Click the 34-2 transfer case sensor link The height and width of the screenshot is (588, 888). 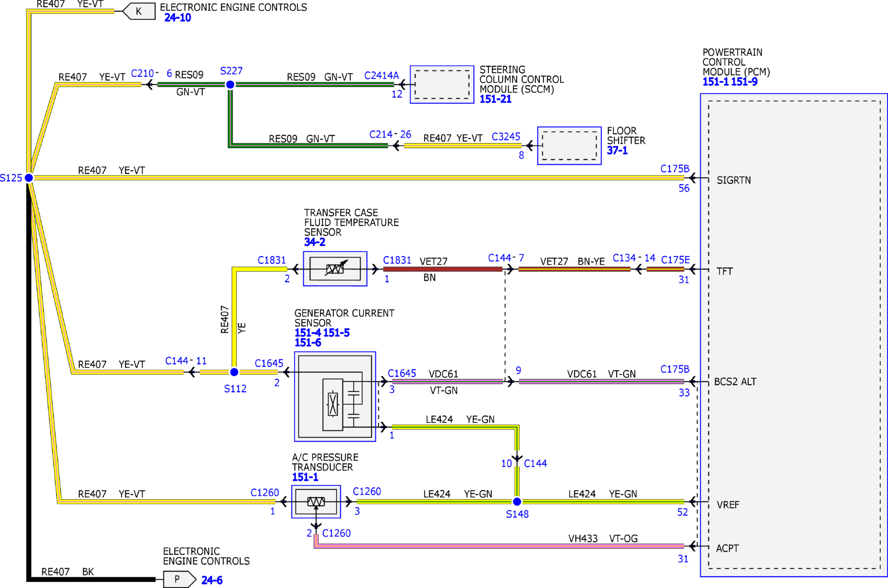coord(315,242)
